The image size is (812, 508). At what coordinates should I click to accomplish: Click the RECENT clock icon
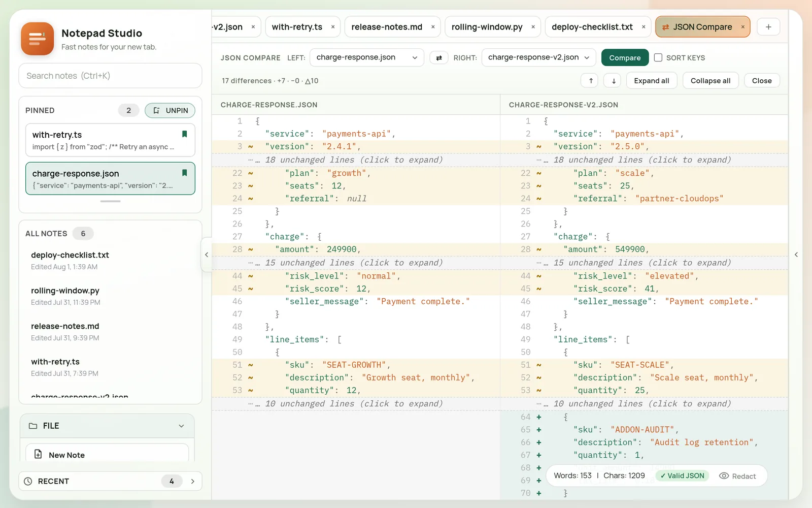click(x=28, y=481)
